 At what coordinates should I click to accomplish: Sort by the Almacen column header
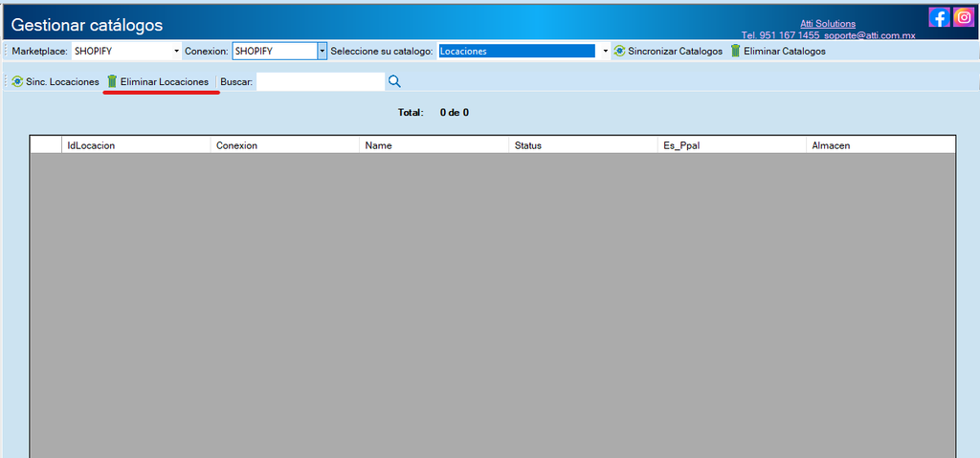coord(881,145)
